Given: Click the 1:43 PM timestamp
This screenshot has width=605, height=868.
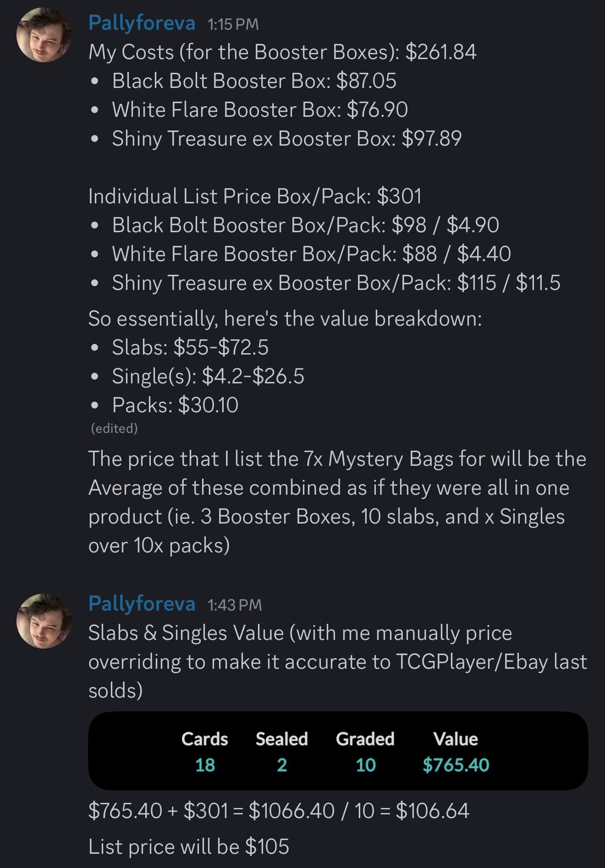Looking at the screenshot, I should (x=235, y=605).
